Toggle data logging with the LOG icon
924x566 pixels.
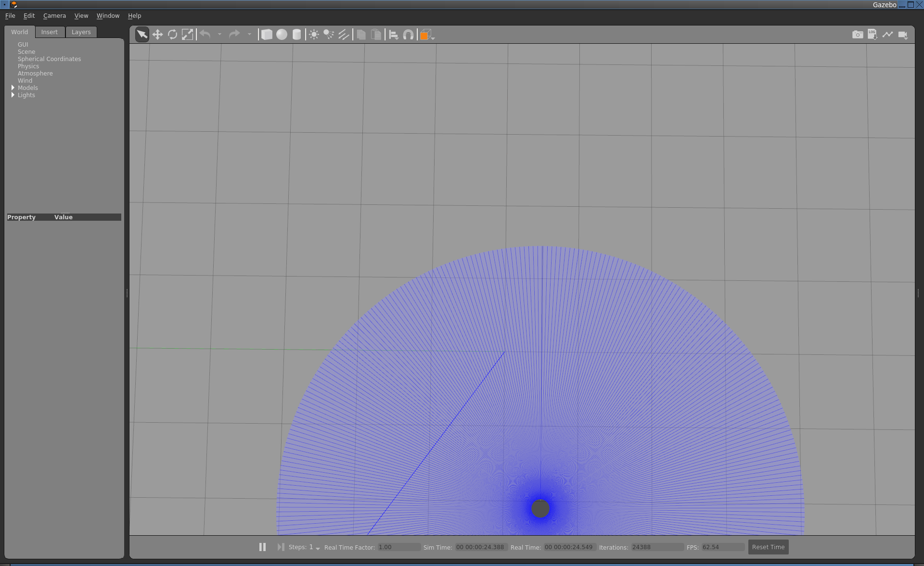(873, 34)
